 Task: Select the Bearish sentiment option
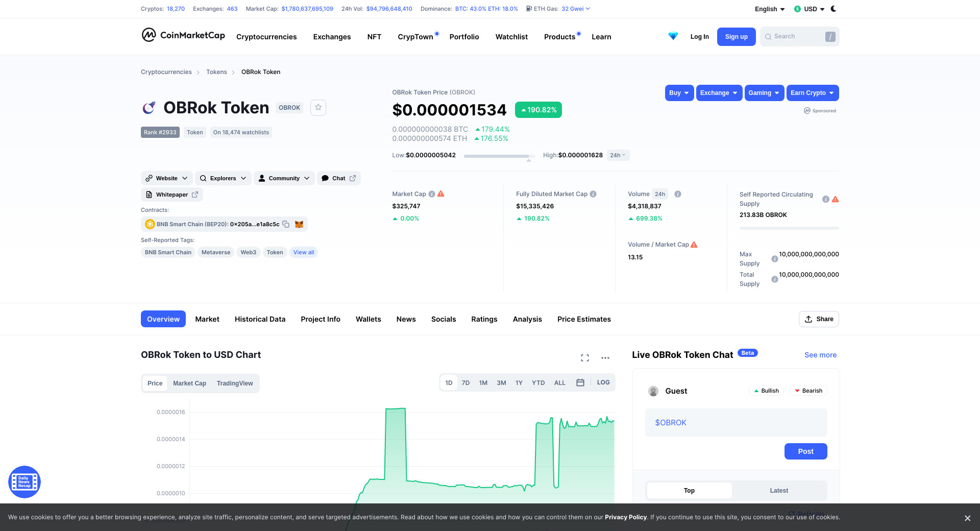pyautogui.click(x=808, y=391)
